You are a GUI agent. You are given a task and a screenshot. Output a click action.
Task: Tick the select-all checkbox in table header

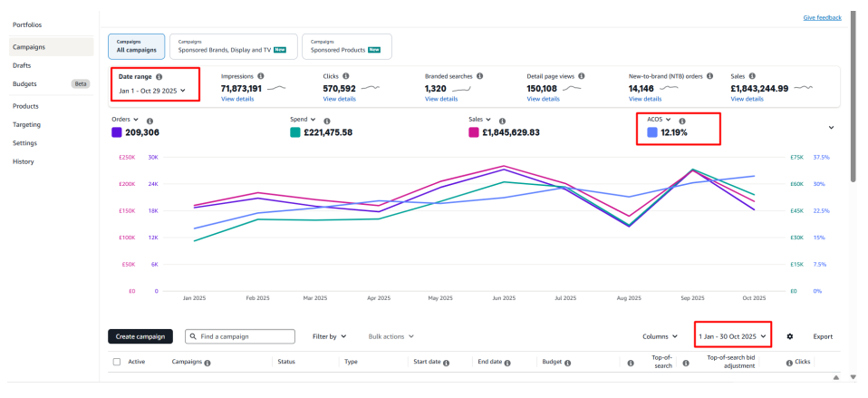pos(117,362)
